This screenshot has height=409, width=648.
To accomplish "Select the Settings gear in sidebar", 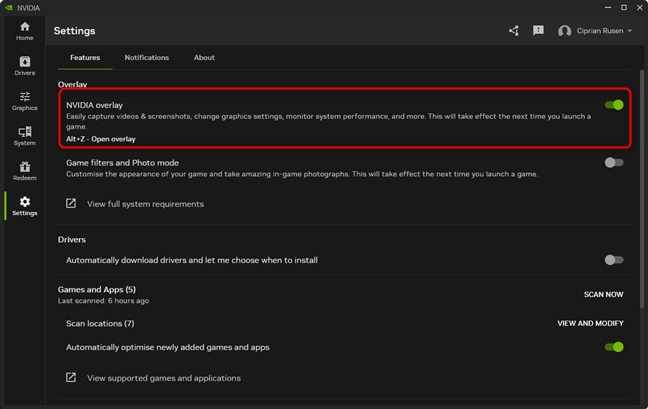I will coord(25,206).
